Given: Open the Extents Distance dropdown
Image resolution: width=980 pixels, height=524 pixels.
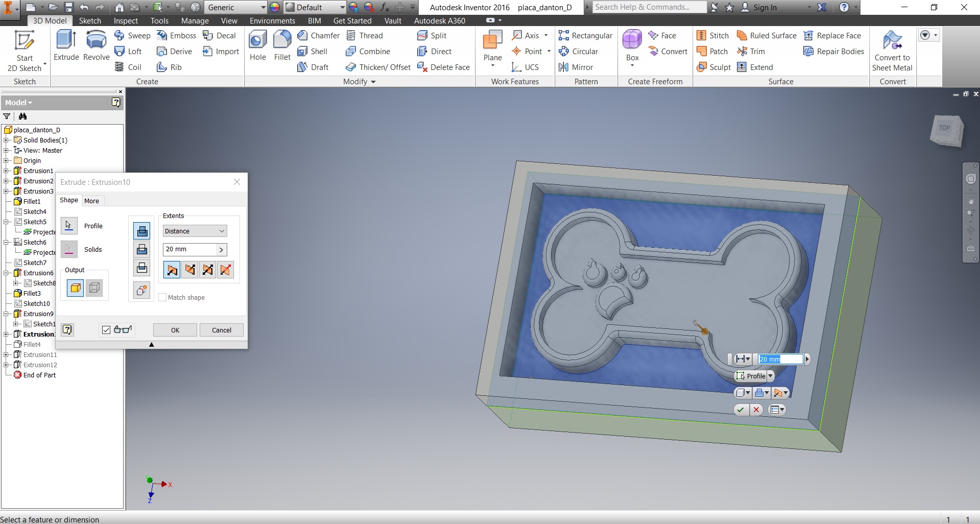Looking at the screenshot, I should [195, 231].
